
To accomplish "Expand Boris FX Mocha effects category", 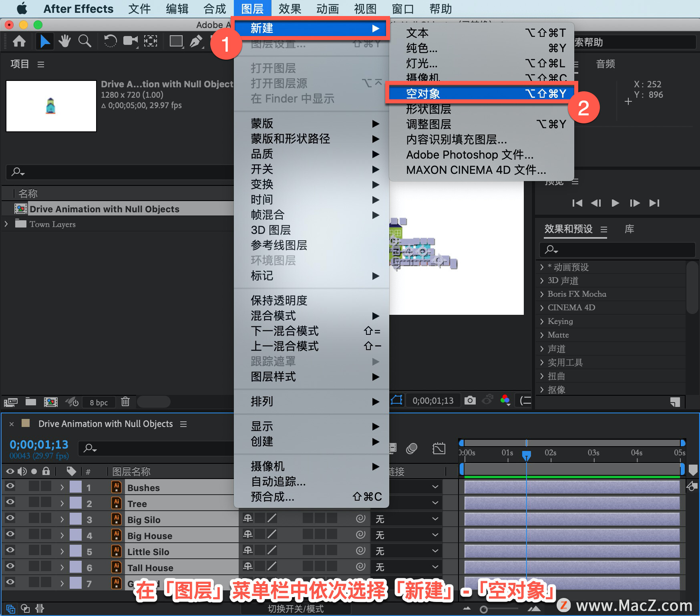I will click(542, 294).
